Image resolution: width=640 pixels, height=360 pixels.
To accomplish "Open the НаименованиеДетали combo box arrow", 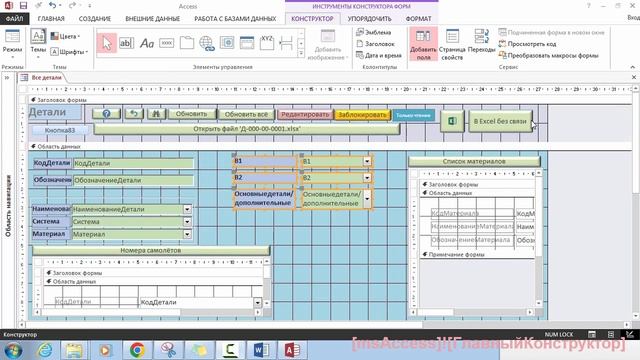I will pos(187,209).
